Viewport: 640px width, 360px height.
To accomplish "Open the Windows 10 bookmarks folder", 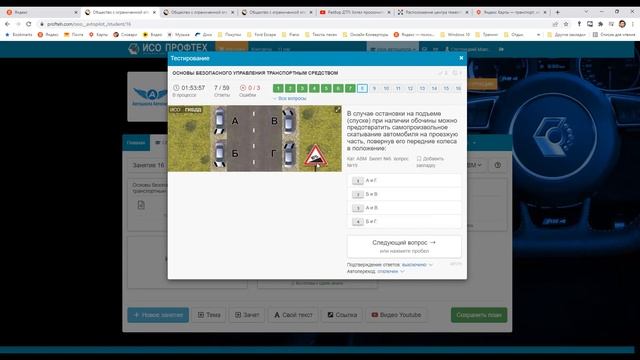I will (x=454, y=35).
